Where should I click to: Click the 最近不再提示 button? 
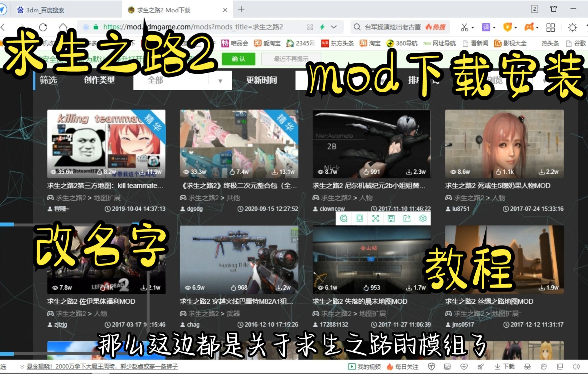coord(291,59)
